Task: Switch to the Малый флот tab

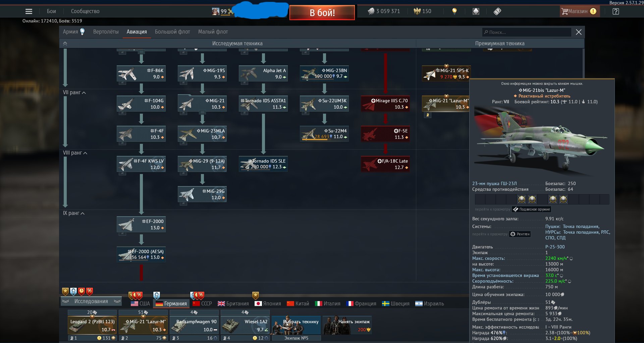Action: 213,32
